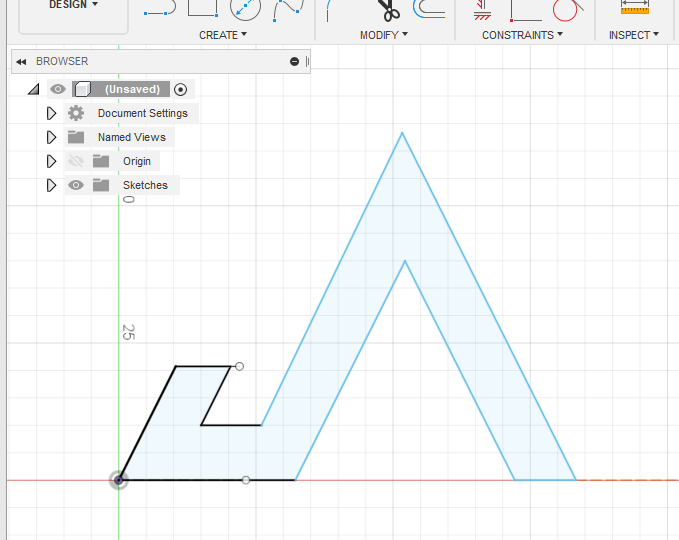Expand the Named Views node
Screen dimensions: 679x540
click(51, 137)
